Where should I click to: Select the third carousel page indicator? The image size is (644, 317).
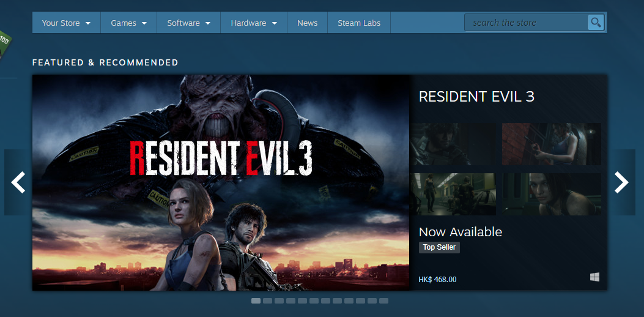pos(279,301)
